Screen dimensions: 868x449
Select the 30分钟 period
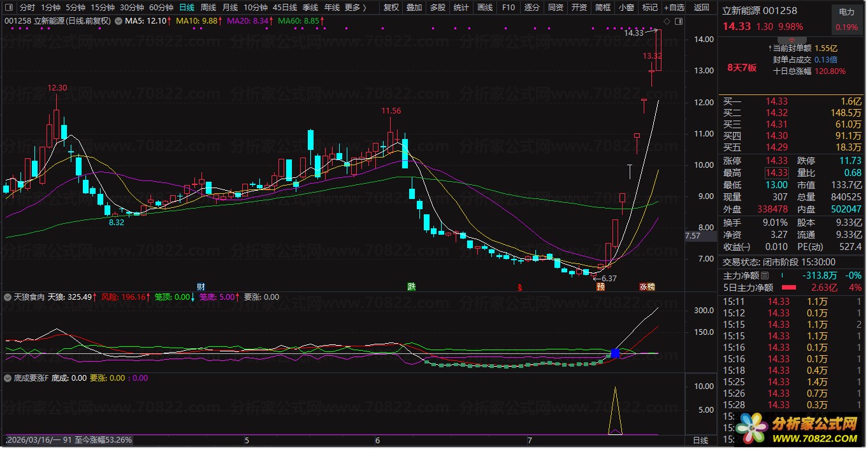click(x=132, y=8)
